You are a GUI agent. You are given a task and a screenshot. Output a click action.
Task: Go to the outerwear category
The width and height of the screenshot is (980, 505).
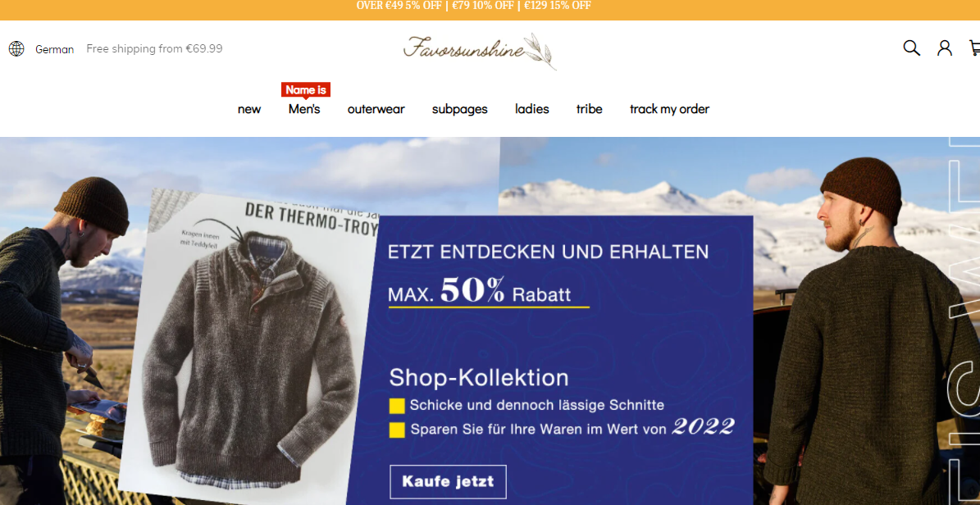(376, 109)
